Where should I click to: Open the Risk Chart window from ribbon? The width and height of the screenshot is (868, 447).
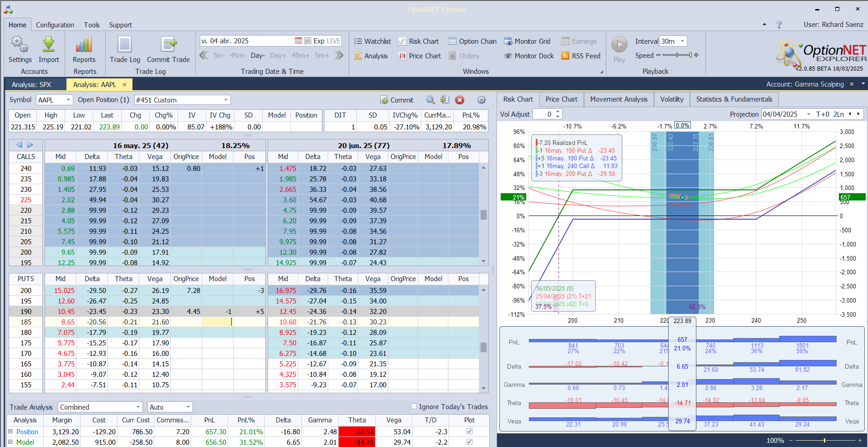click(x=419, y=41)
